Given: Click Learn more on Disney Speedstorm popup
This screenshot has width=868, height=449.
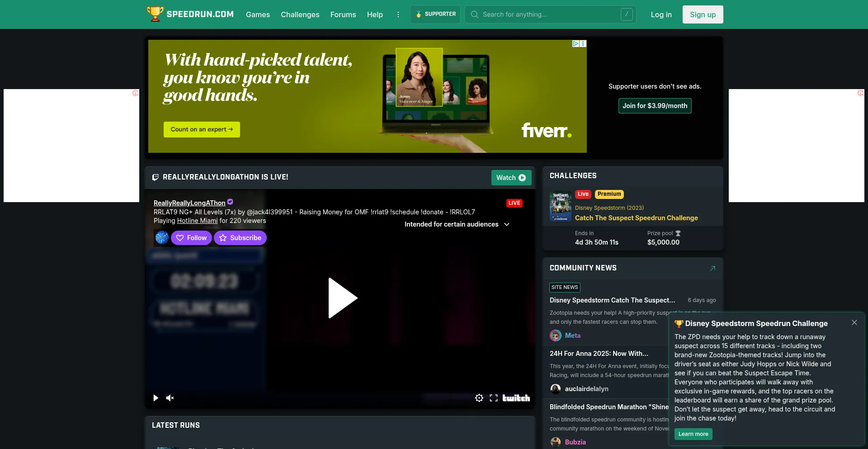Looking at the screenshot, I should (693, 434).
